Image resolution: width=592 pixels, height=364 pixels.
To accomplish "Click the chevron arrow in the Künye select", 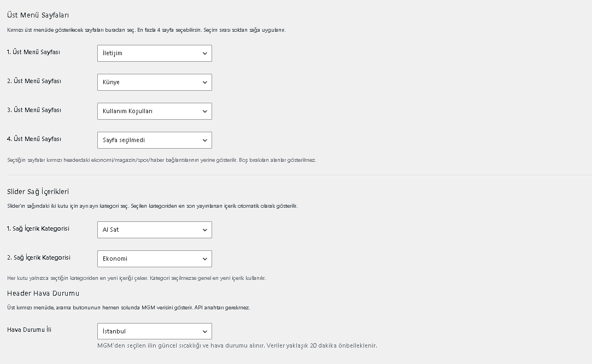I will 204,83.
